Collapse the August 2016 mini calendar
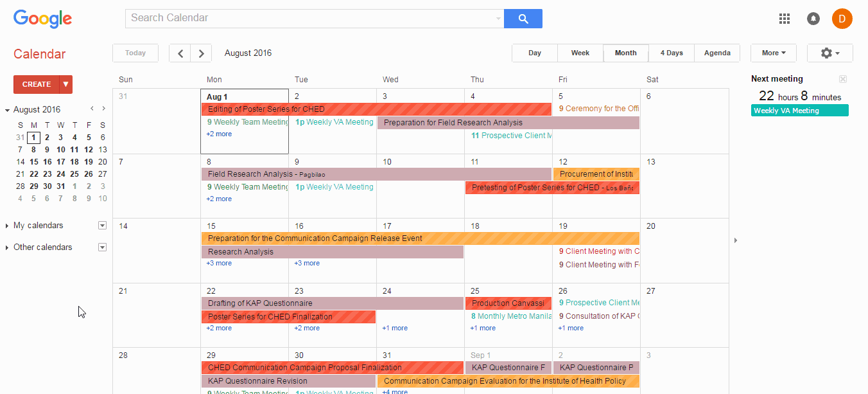 (x=8, y=110)
